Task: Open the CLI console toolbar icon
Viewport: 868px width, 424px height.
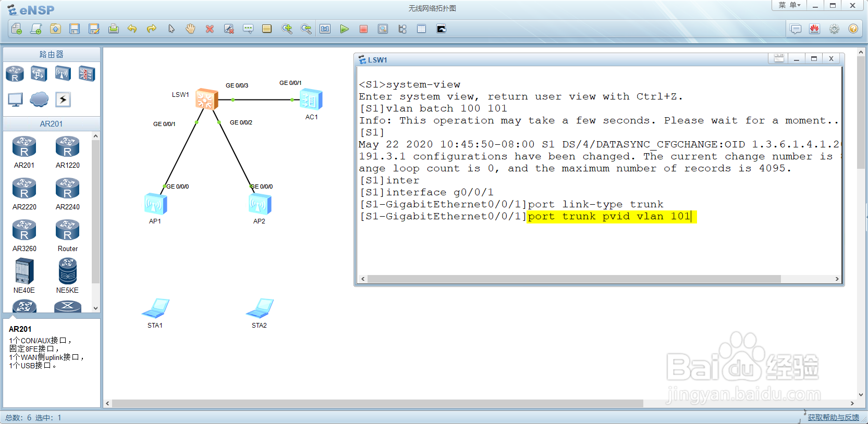Action: tap(441, 29)
